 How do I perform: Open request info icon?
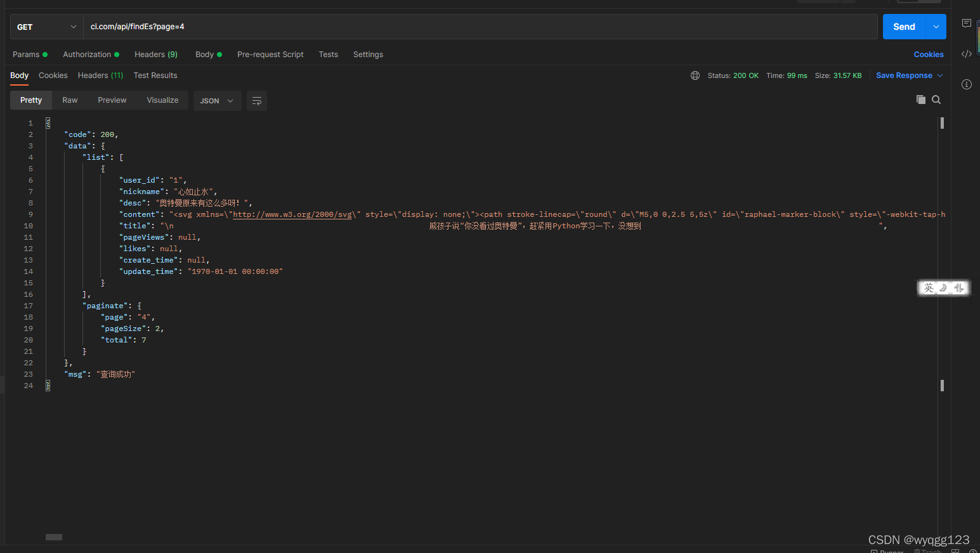pos(967,84)
